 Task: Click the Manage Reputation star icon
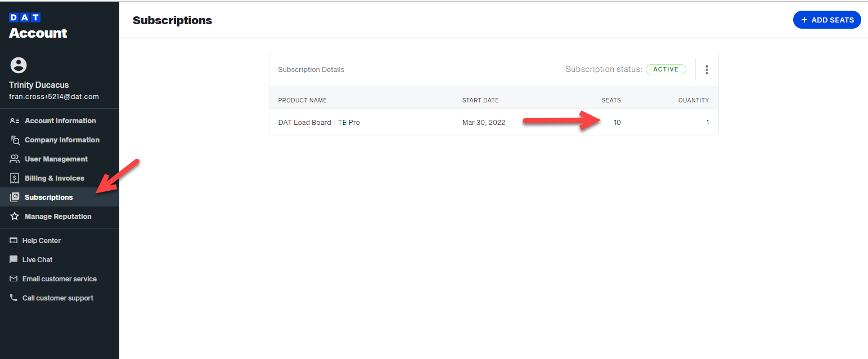tap(14, 216)
